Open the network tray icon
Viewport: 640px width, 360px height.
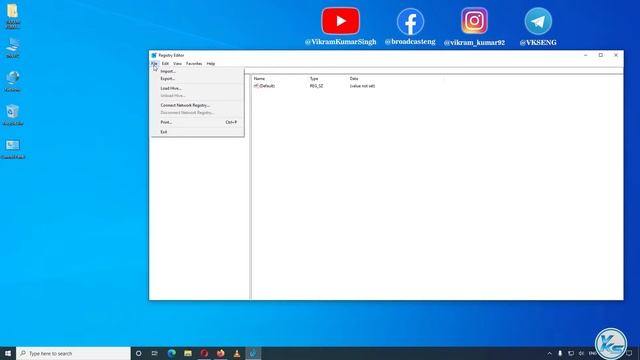pyautogui.click(x=571, y=353)
